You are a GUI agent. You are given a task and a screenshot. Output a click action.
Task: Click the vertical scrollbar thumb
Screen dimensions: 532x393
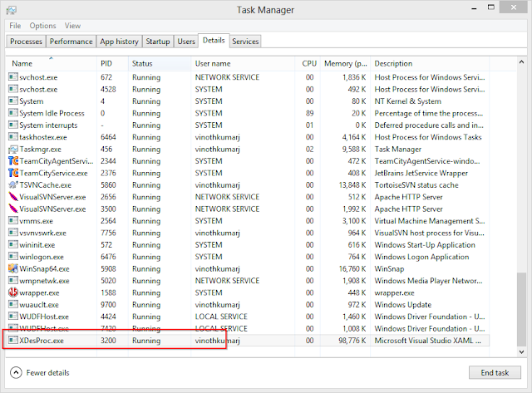[521, 309]
